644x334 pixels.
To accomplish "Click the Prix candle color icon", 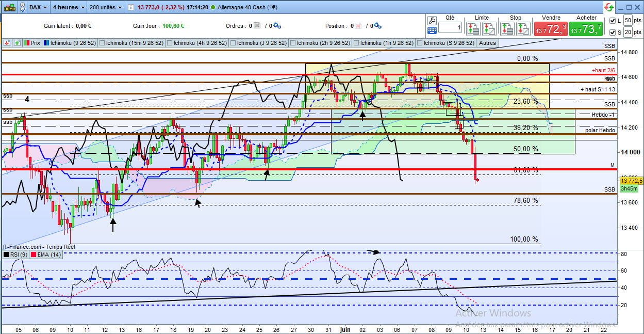I will coord(26,43).
